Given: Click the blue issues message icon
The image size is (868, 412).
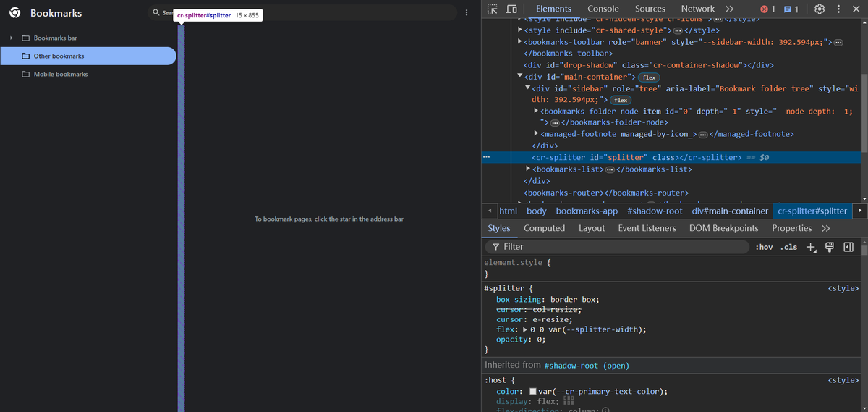Looking at the screenshot, I should 791,9.
